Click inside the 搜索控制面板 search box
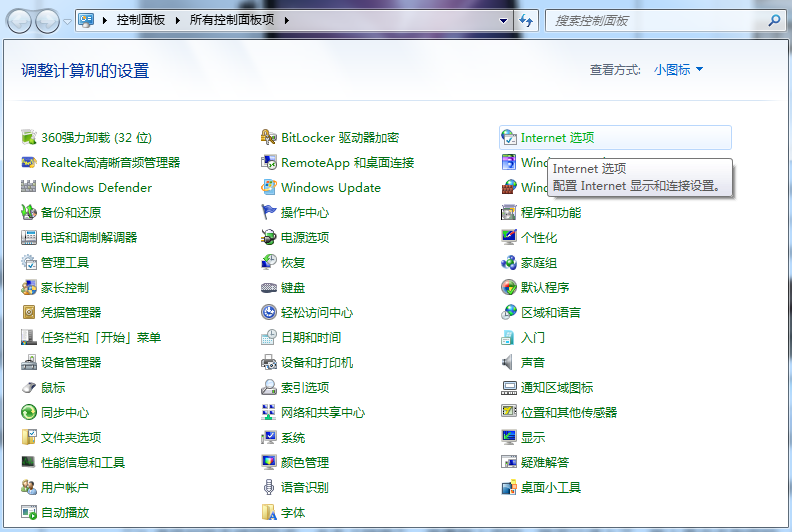792x532 pixels. [655, 20]
